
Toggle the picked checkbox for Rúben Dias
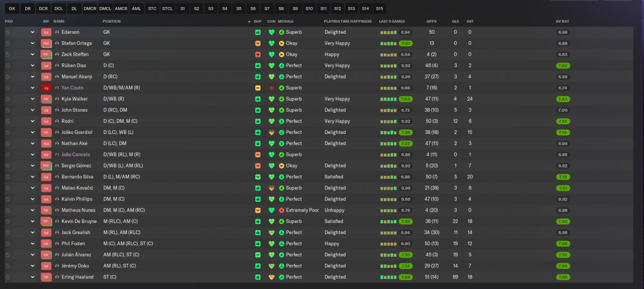pyautogui.click(x=8, y=65)
